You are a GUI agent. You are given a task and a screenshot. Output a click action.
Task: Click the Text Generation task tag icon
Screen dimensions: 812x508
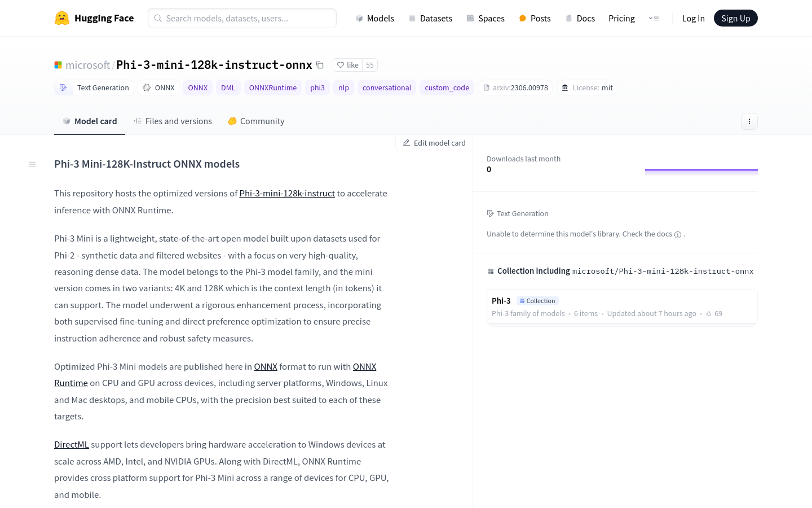pos(63,87)
